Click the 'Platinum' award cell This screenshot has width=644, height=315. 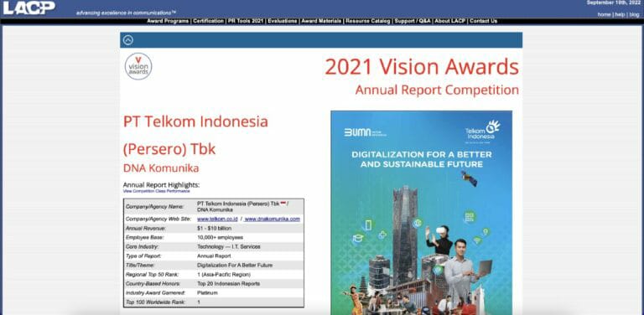click(x=207, y=293)
